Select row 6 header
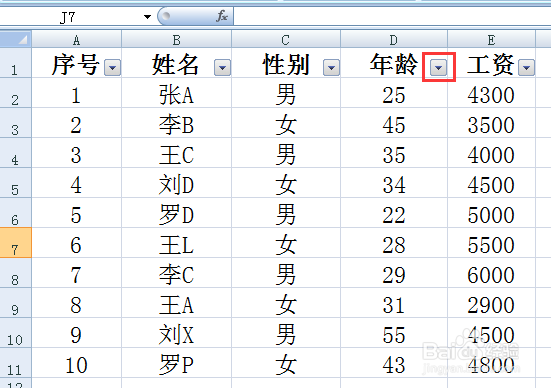The width and height of the screenshot is (551, 388). click(x=15, y=213)
